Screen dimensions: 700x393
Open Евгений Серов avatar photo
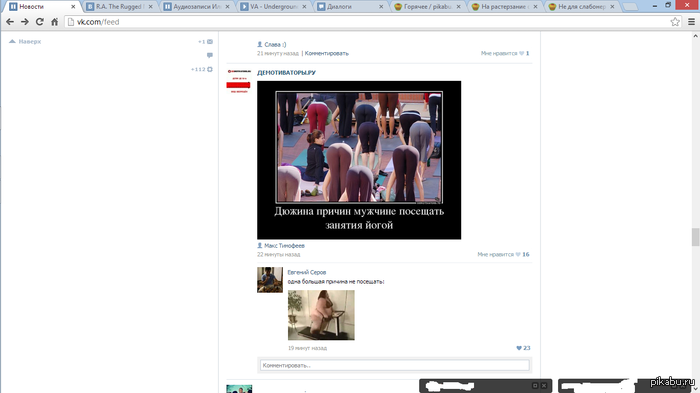click(270, 280)
